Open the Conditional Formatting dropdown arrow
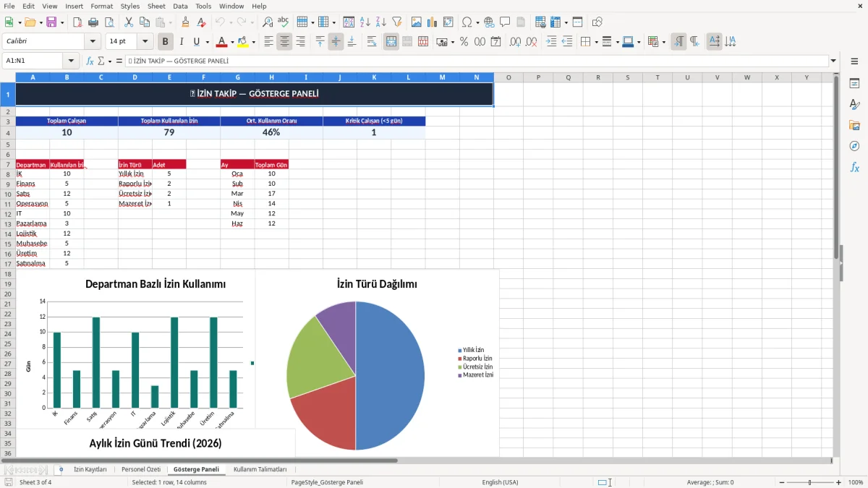The image size is (868, 488). tap(663, 42)
